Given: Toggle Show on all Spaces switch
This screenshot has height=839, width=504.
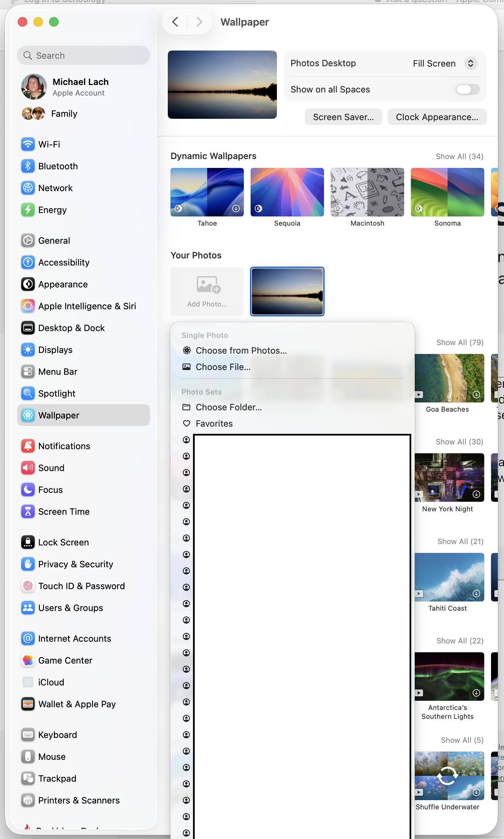Looking at the screenshot, I should click(468, 89).
